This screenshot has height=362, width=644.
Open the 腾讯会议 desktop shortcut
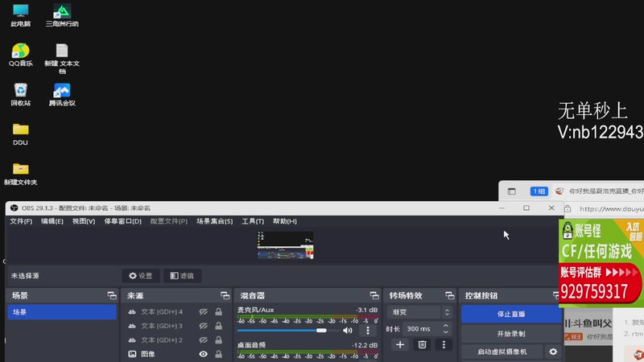(x=62, y=94)
